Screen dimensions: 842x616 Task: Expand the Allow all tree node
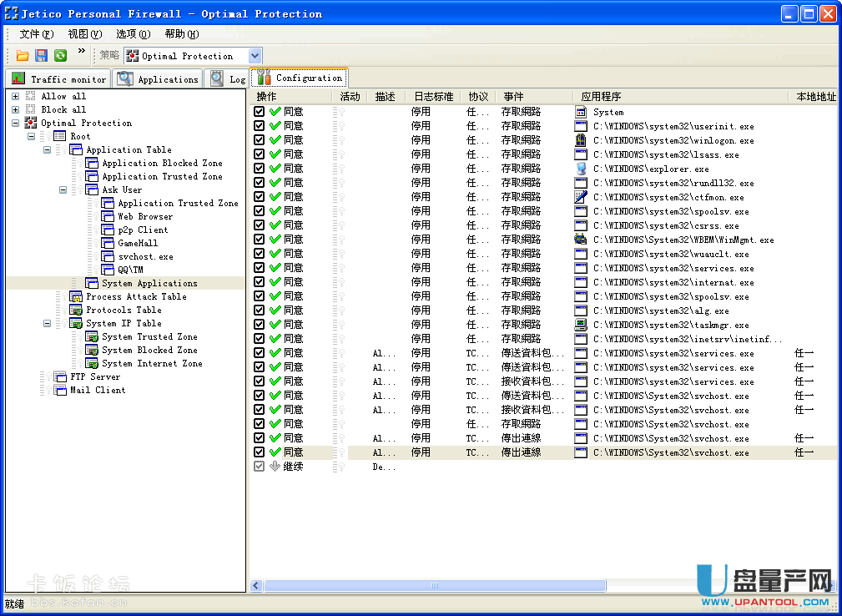[16, 96]
